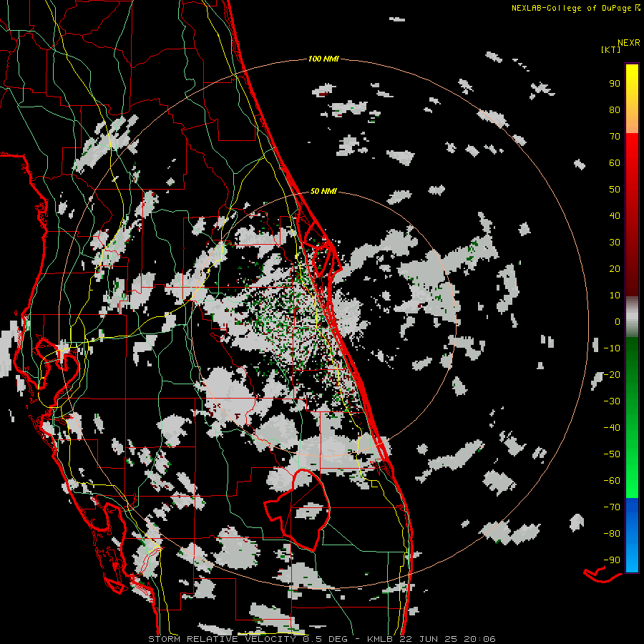The image size is (644, 644).
Task: Select the -40 value on the velocity scale
Action: click(612, 428)
